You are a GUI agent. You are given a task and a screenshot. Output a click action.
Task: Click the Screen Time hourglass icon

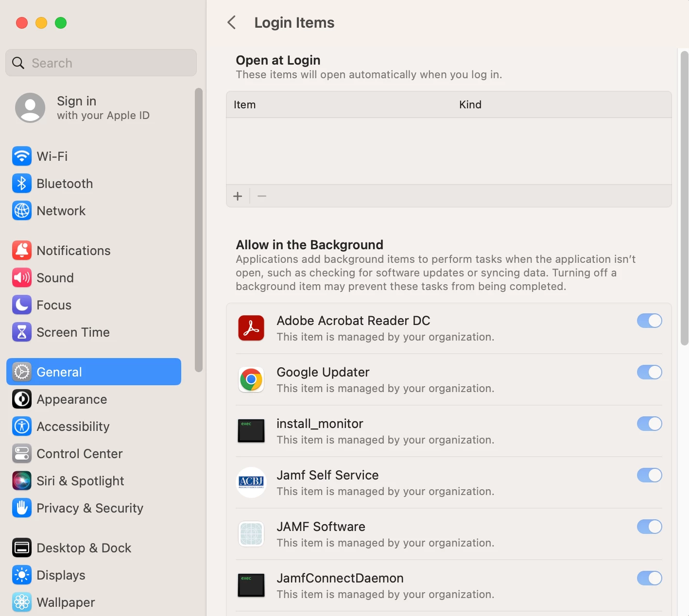(22, 332)
